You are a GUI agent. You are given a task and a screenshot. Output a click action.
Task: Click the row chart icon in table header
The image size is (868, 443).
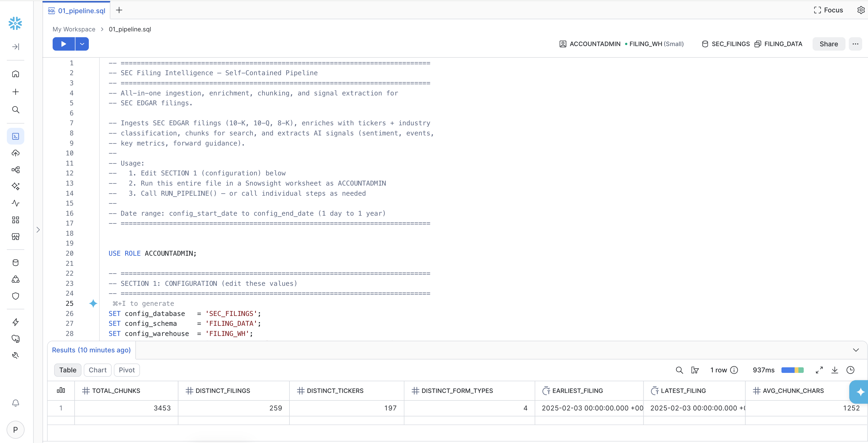coord(61,390)
